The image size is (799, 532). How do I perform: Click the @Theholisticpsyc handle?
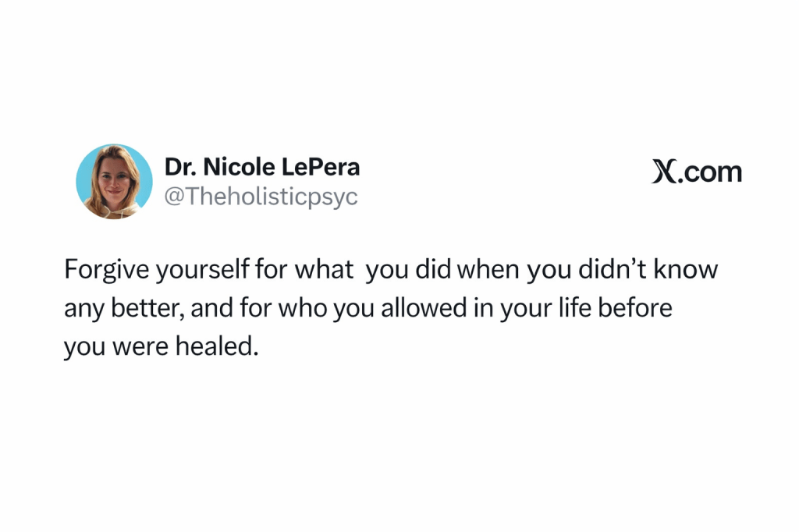point(261,196)
